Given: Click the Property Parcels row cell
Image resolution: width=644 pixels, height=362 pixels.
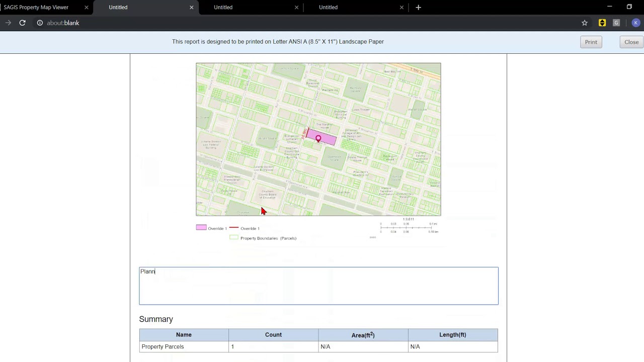Looking at the screenshot, I should [184, 346].
